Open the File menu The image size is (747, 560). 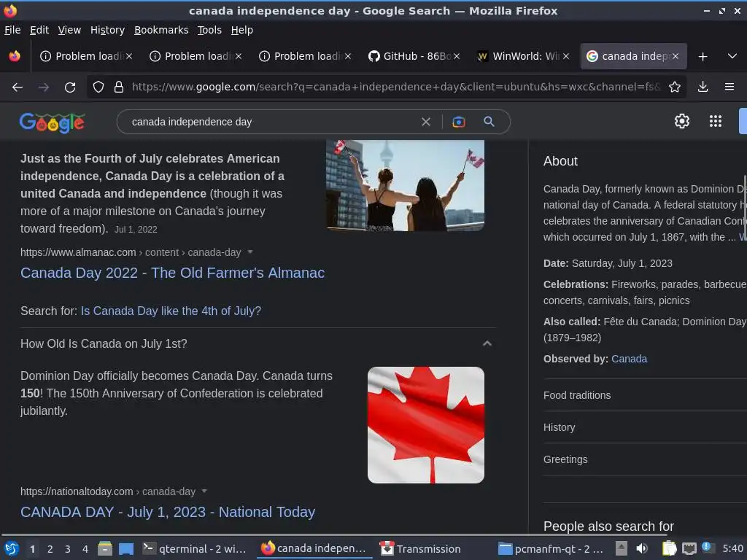(12, 30)
